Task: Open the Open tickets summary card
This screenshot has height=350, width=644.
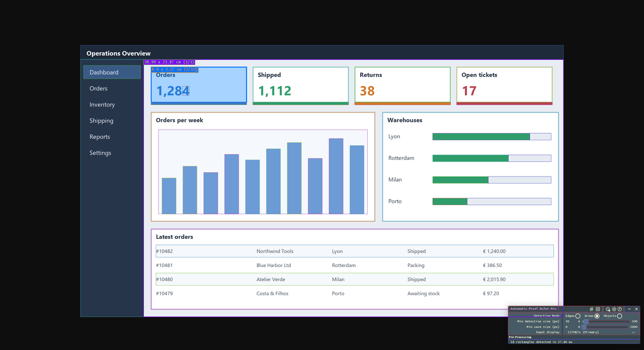Action: pos(505,85)
